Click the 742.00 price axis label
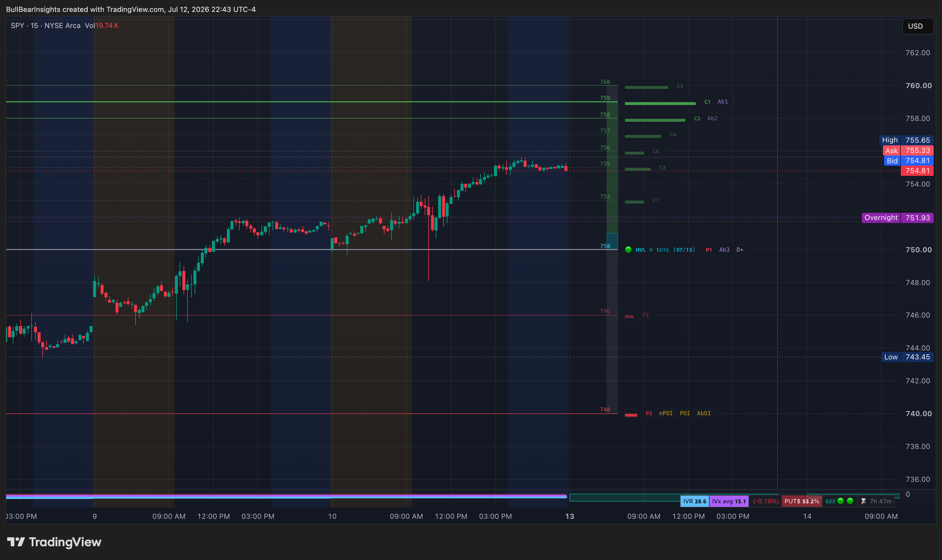 pos(918,381)
